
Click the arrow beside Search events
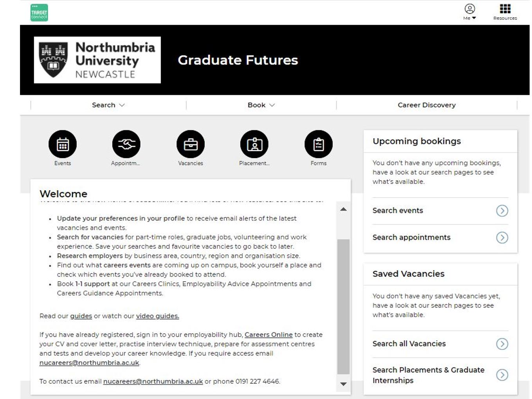[502, 211]
